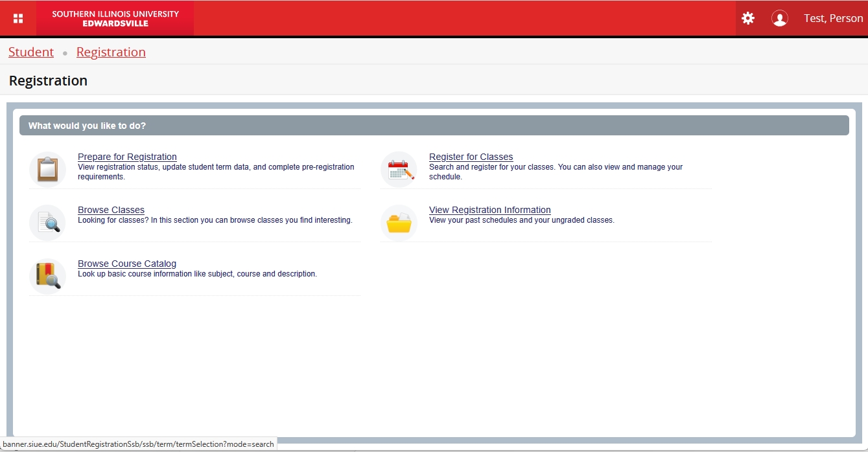Image resolution: width=868 pixels, height=452 pixels.
Task: Select Registration in the breadcrumb trail
Action: click(111, 52)
